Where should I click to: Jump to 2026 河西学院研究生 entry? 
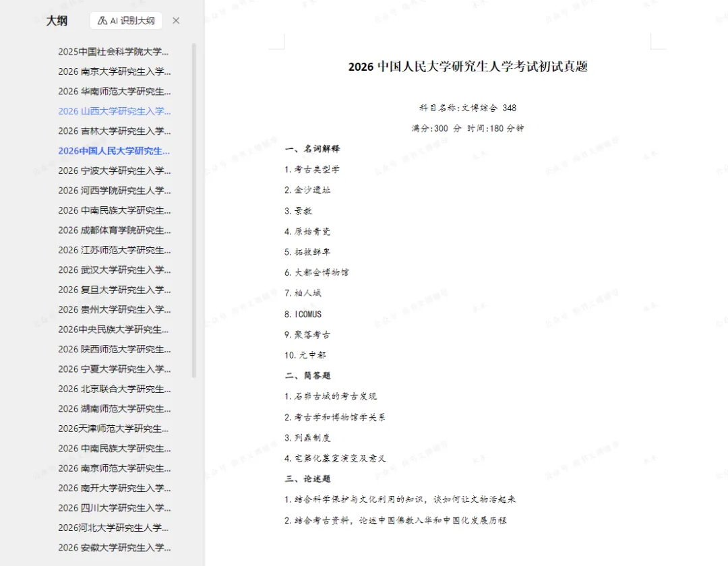click(114, 191)
